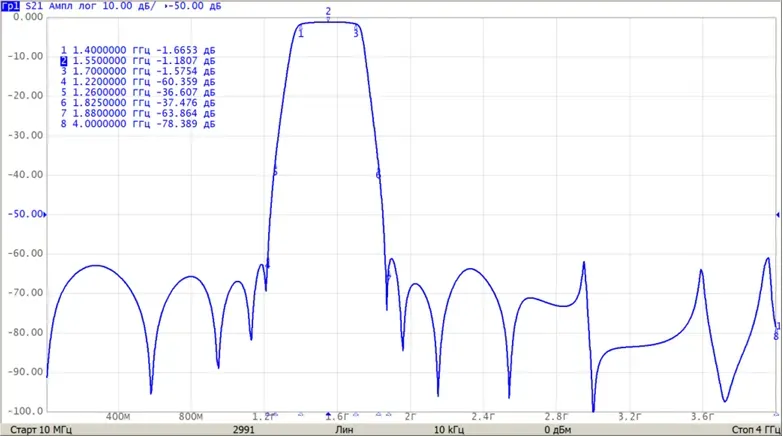783x437 pixels.
Task: Click marker 5 on the rising slope
Action: coord(275,172)
